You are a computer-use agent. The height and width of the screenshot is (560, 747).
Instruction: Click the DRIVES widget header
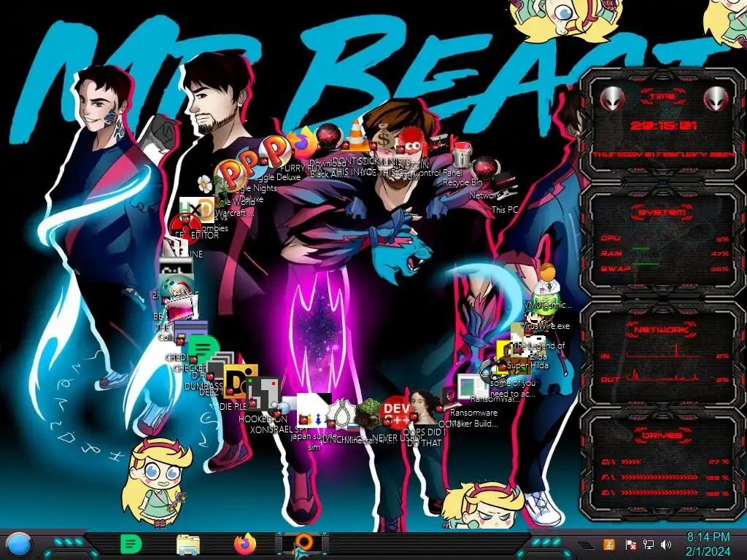(662, 435)
